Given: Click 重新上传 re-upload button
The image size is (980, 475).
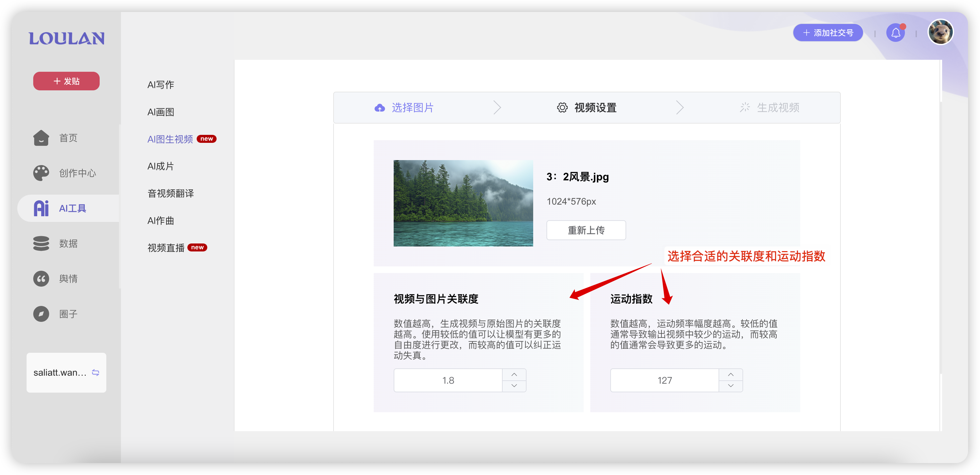Looking at the screenshot, I should click(586, 230).
